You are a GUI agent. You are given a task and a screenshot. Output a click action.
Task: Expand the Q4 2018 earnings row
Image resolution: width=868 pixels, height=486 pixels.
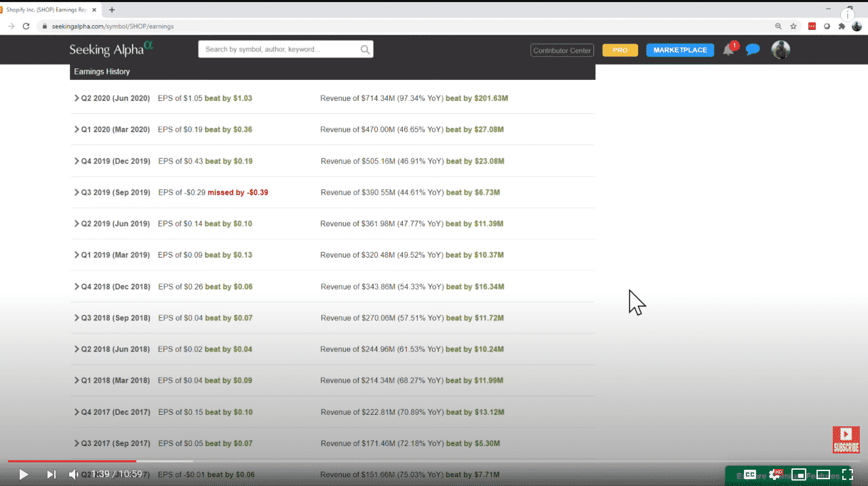point(77,287)
